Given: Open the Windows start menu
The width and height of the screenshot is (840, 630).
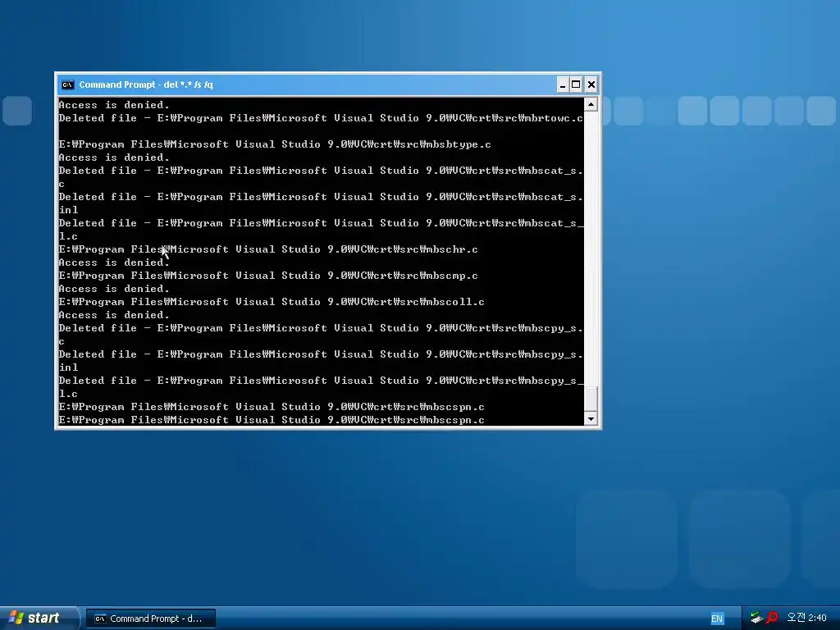Looking at the screenshot, I should [39, 618].
